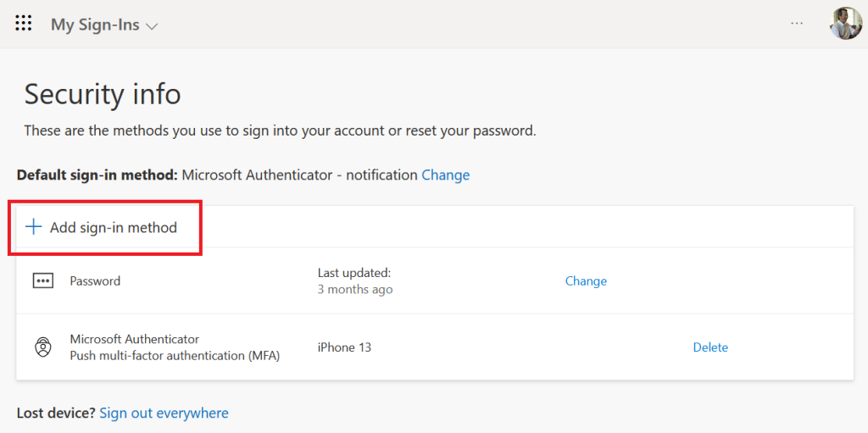
Task: Change the default sign-in method
Action: (x=445, y=175)
